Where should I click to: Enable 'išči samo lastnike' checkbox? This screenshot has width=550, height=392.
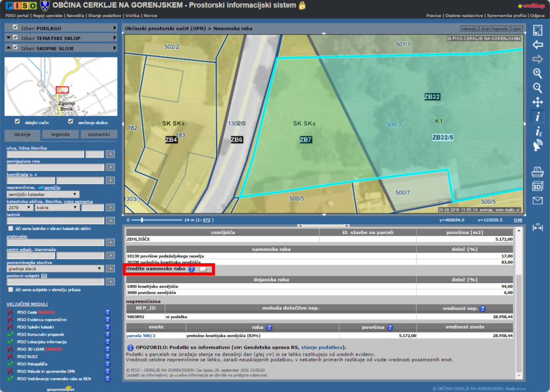point(10,228)
